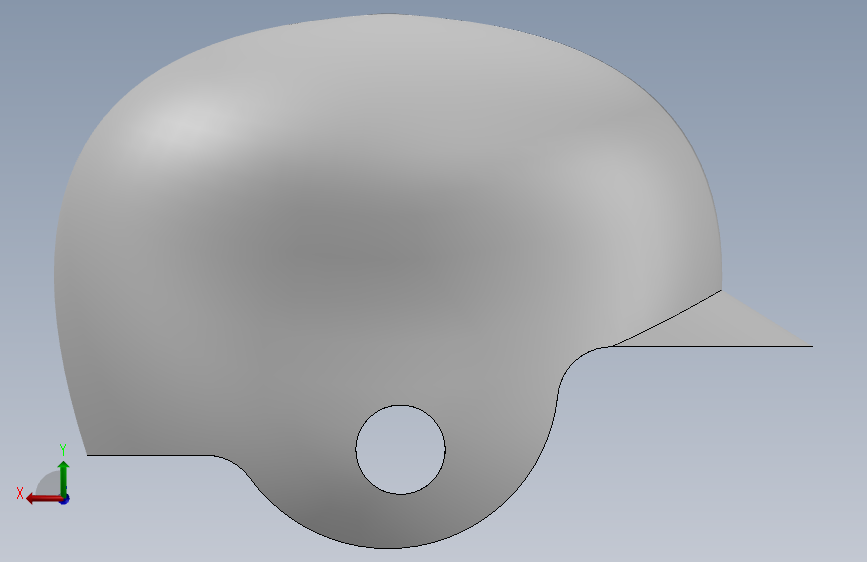
Task: Click the green Y axis arrow
Action: (x=64, y=478)
